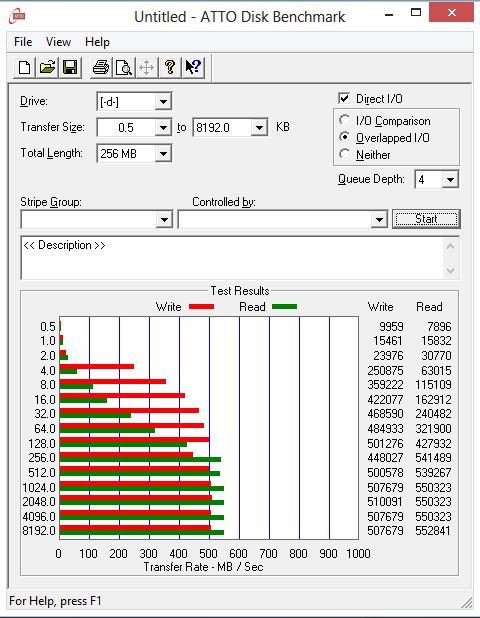This screenshot has height=618, width=480.
Task: Click inside the Description text box
Action: point(232,258)
